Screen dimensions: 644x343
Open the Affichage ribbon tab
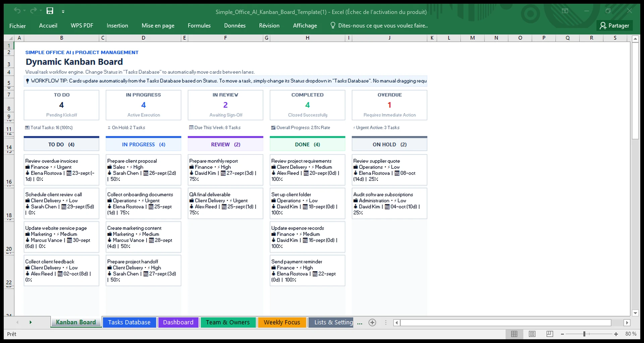click(x=305, y=26)
